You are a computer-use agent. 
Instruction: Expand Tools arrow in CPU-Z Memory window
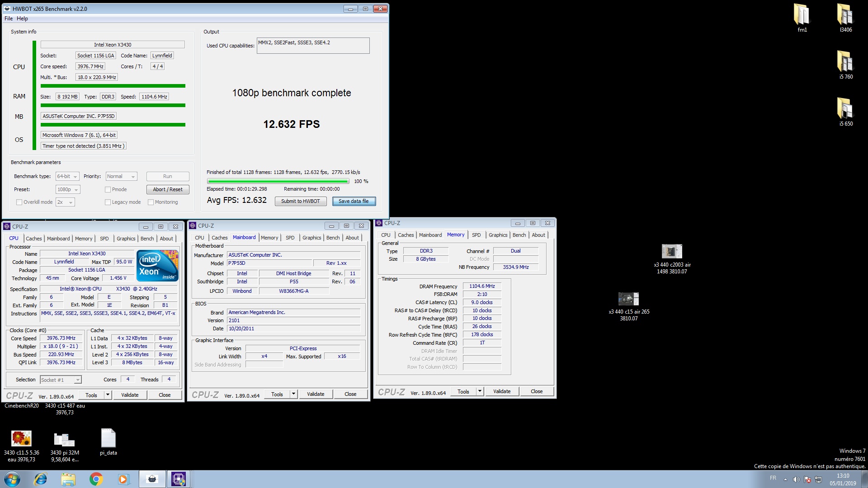point(480,391)
